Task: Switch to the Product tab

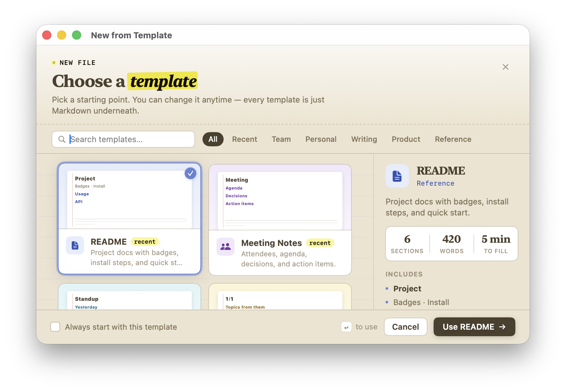Action: click(406, 139)
